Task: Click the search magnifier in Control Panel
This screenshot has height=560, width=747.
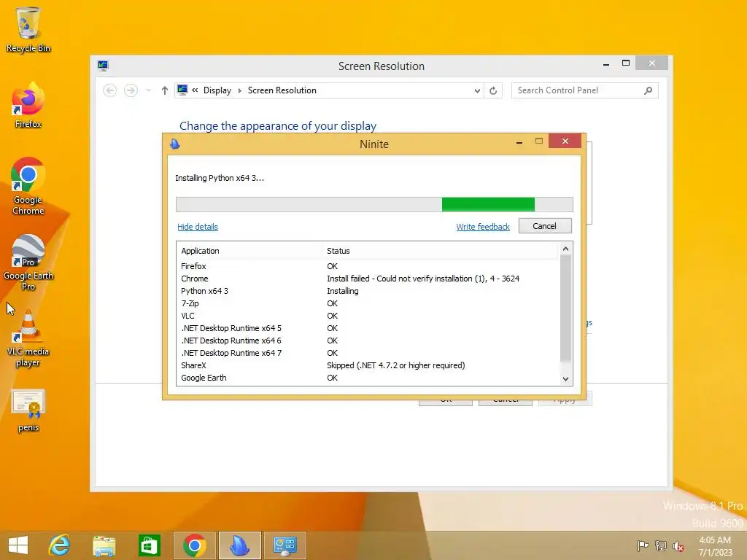Action: tap(648, 90)
